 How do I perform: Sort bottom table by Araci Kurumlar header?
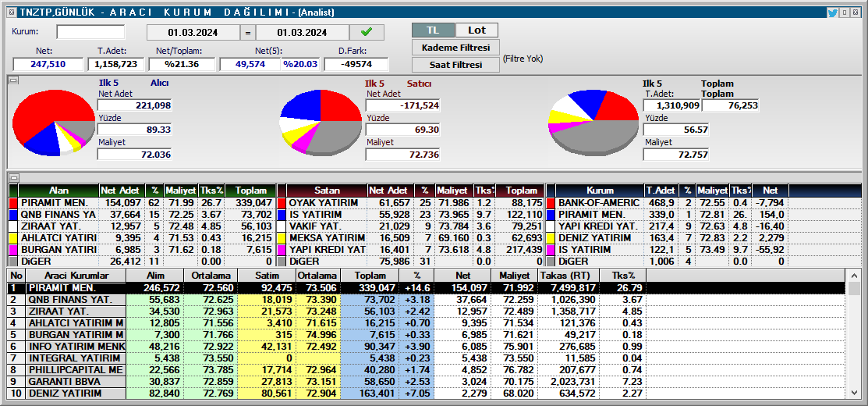[x=76, y=276]
